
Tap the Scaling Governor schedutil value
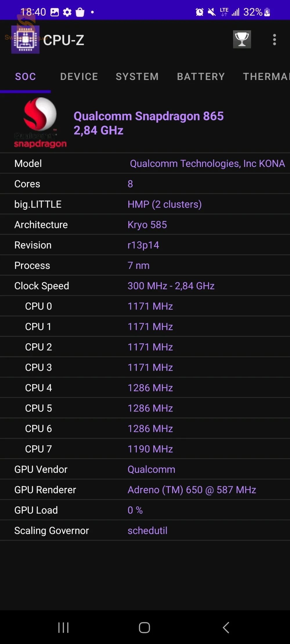pyautogui.click(x=147, y=531)
